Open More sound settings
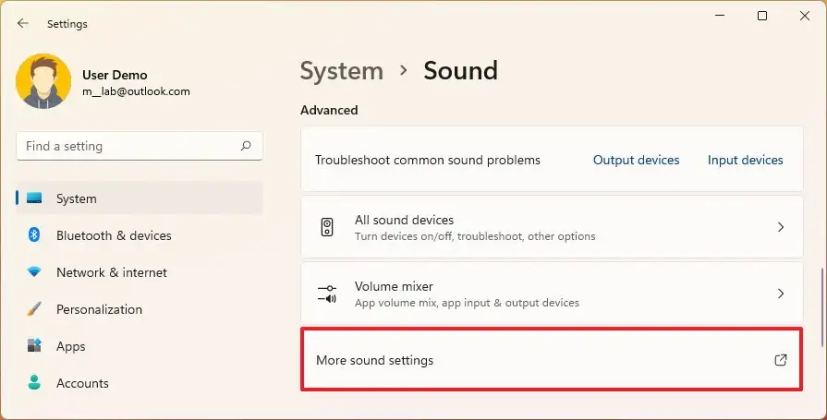 point(552,359)
